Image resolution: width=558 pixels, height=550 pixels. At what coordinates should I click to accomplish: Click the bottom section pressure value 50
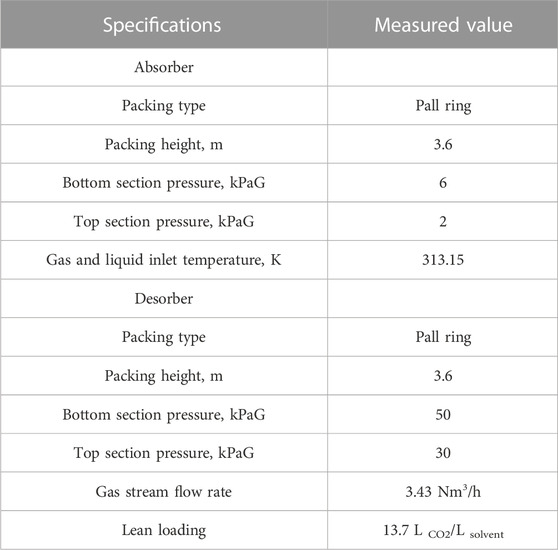[x=443, y=414]
